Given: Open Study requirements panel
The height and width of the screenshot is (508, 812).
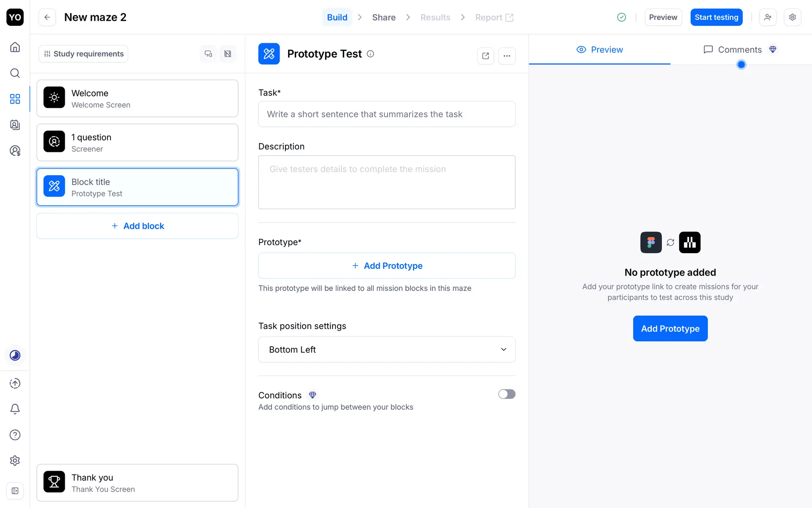Looking at the screenshot, I should tap(83, 54).
